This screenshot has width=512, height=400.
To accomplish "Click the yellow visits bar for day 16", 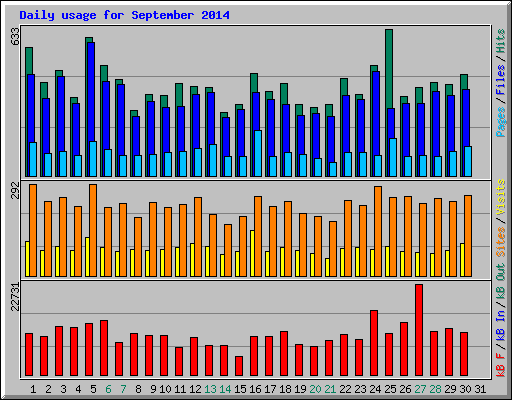I will coord(252,253).
